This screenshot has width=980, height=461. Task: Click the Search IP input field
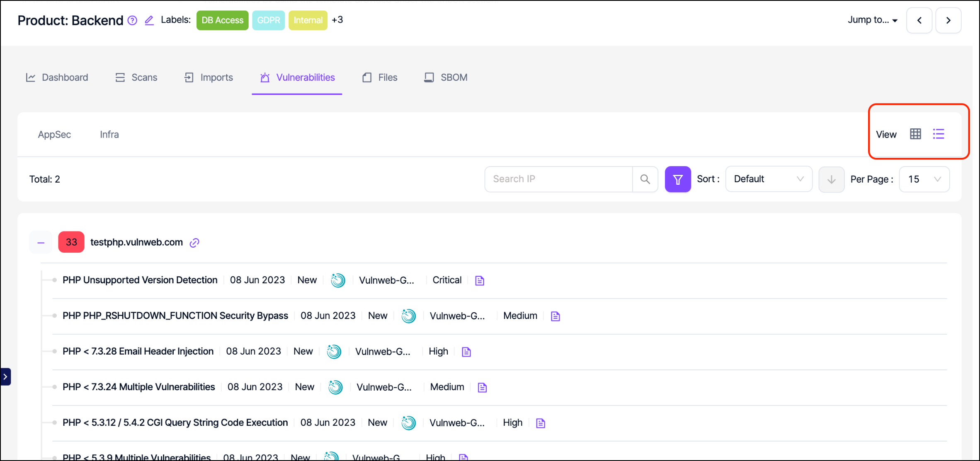point(558,179)
